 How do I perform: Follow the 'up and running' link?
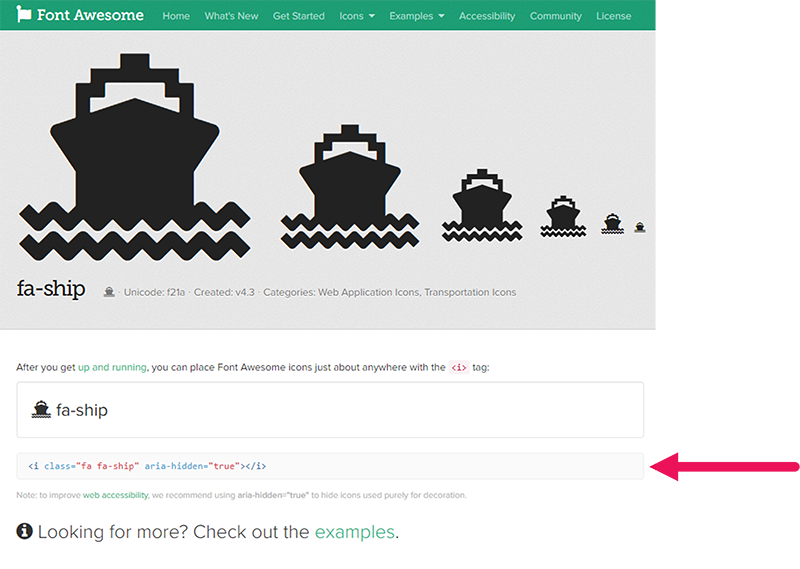(112, 367)
